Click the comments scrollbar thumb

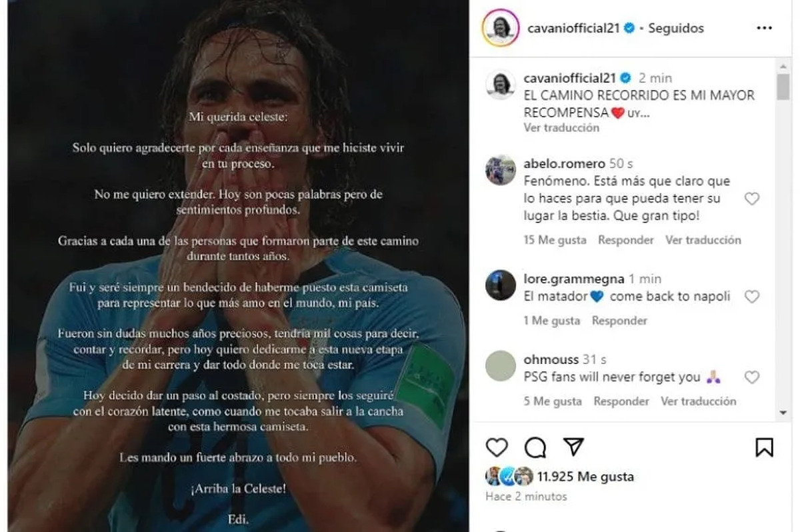tap(784, 87)
